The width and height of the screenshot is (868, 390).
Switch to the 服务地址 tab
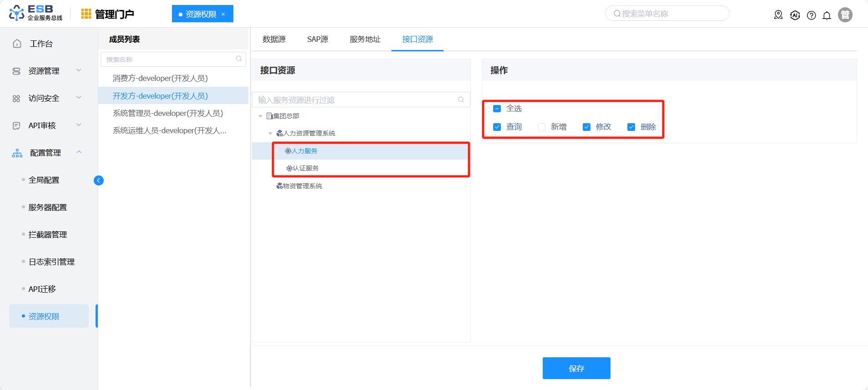tap(365, 40)
